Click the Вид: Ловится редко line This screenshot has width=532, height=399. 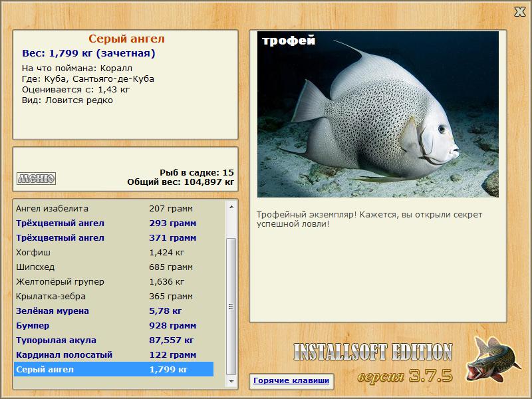[x=67, y=100]
